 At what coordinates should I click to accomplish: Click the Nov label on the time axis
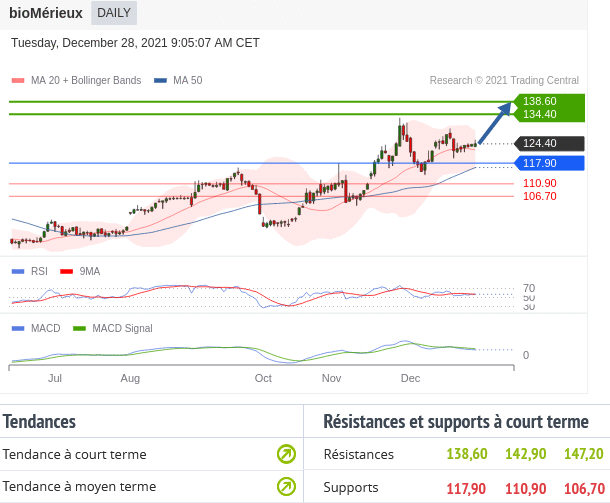click(x=331, y=378)
